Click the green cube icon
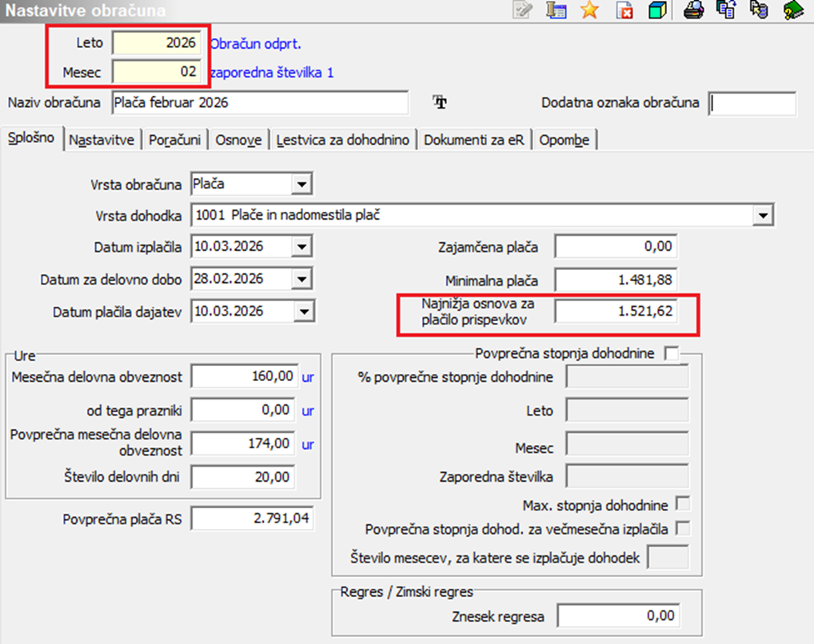This screenshot has height=644, width=814. point(657,10)
